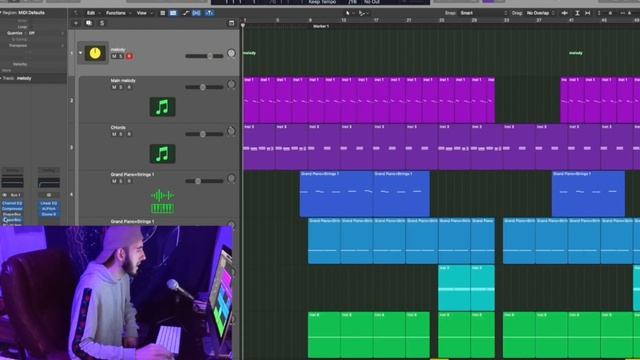Click the Chords track music note icon
Viewport: 640px width, 360px height.
click(x=162, y=154)
